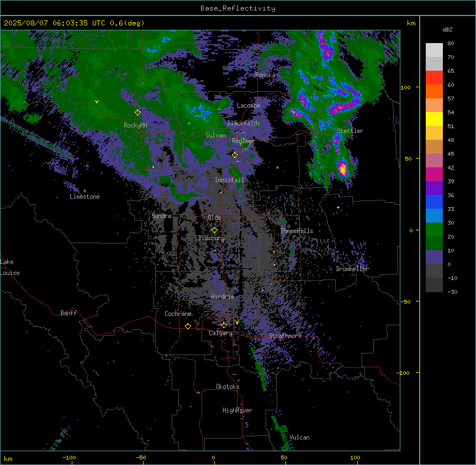
Task: Click the Cochrane town label
Action: pyautogui.click(x=178, y=314)
